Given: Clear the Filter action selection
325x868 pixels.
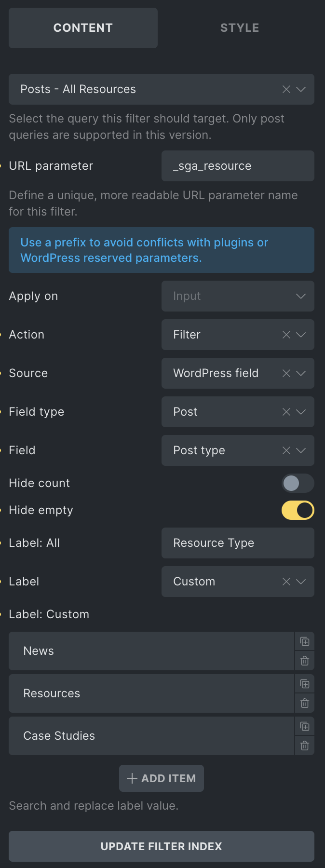Looking at the screenshot, I should click(286, 335).
